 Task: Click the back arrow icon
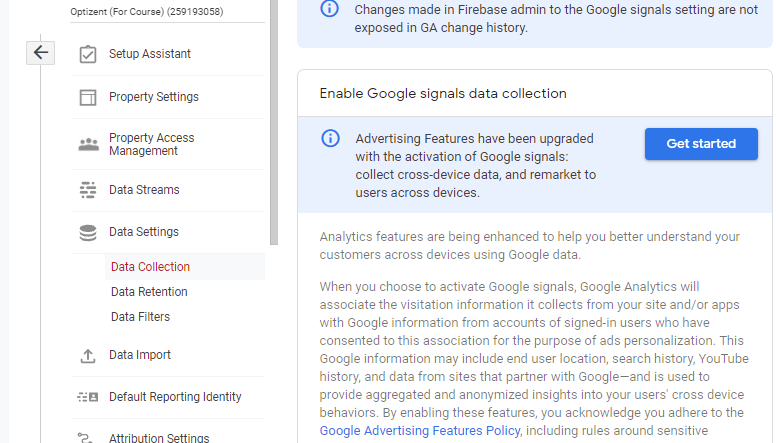click(40, 53)
